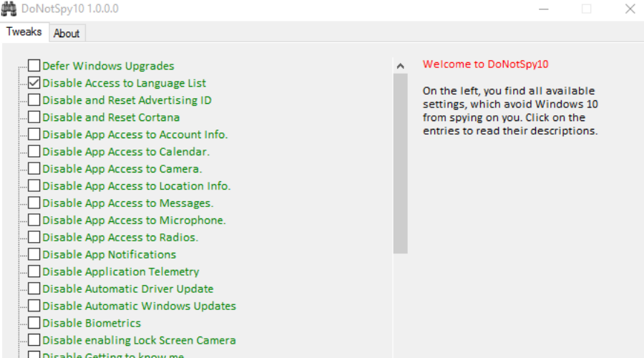644x358 pixels.
Task: Select 'Disable App Access to Messages.' text
Action: coord(128,203)
